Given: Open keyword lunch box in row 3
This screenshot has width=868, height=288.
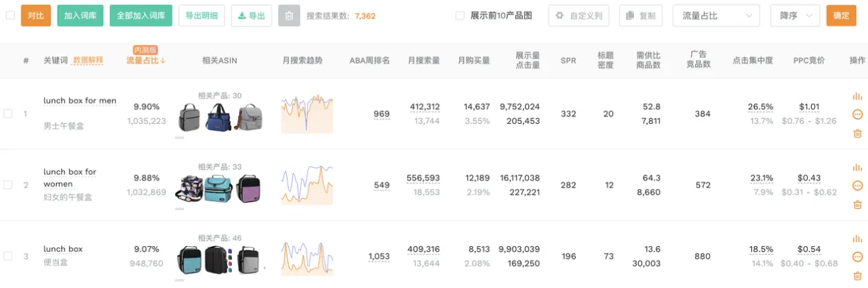Looking at the screenshot, I should pos(63,250).
